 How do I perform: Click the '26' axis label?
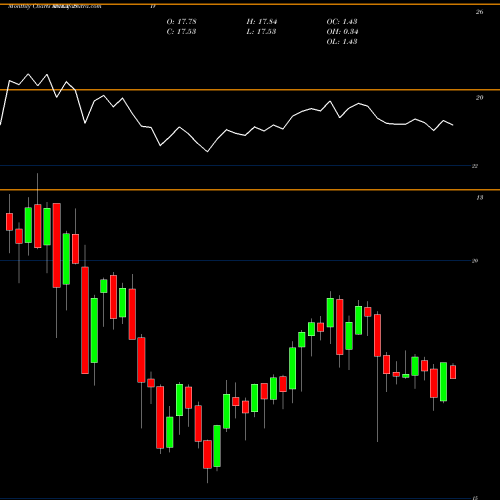tap(479, 12)
